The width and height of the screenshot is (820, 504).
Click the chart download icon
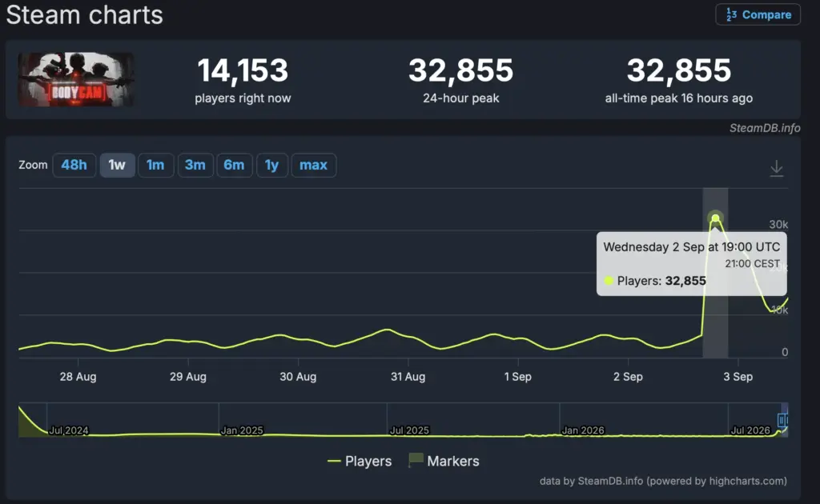(777, 168)
